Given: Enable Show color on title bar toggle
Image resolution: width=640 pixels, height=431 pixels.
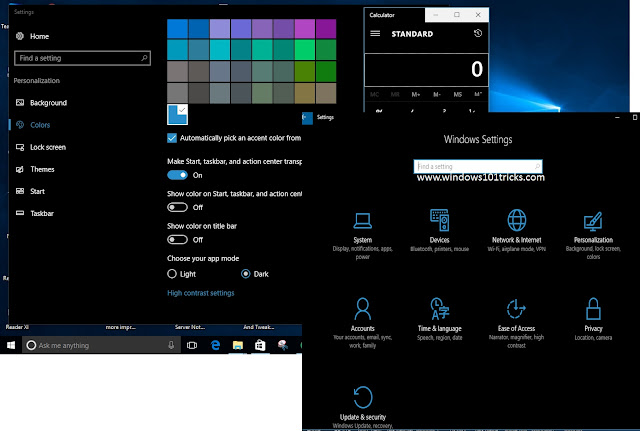Looking at the screenshot, I should (x=177, y=240).
